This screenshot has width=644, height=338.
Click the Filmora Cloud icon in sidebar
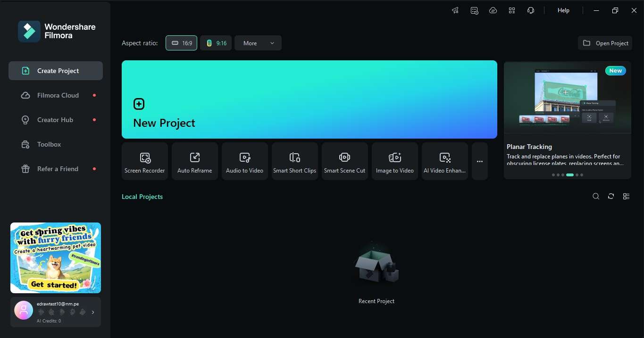(x=25, y=95)
